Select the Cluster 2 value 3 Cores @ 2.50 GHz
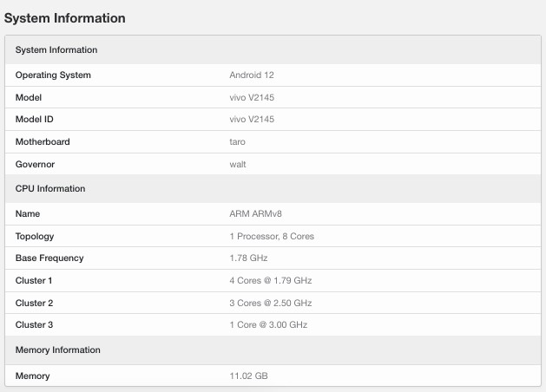Screen dimensions: 546x392 pyautogui.click(x=271, y=303)
